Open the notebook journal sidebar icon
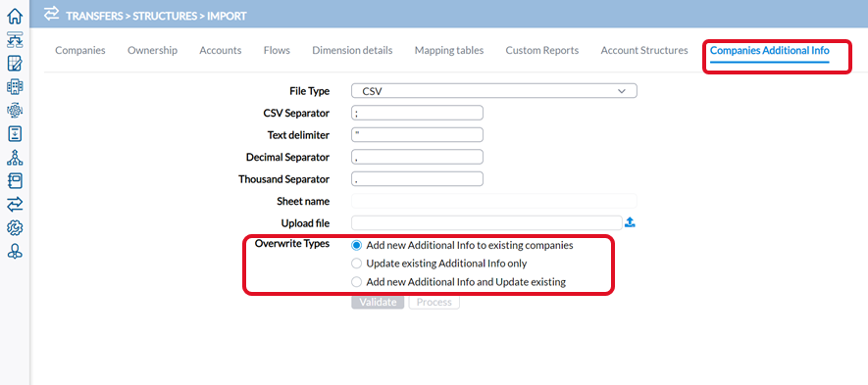 [15, 181]
